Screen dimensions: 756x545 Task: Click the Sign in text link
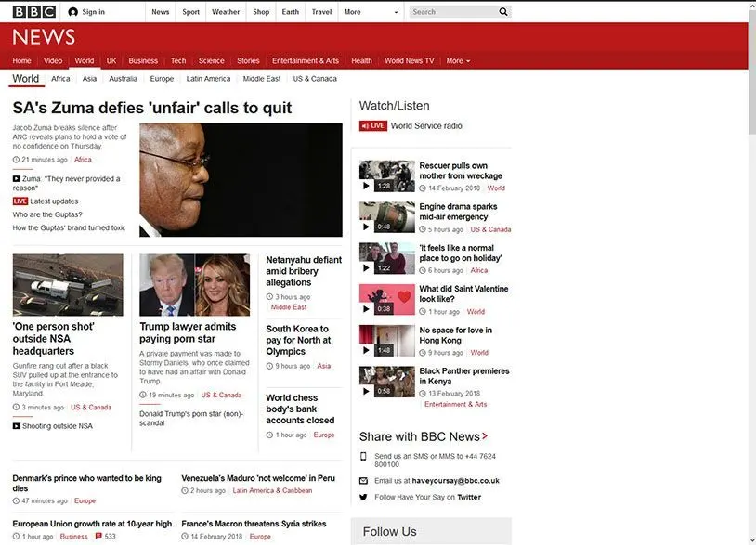(x=93, y=12)
